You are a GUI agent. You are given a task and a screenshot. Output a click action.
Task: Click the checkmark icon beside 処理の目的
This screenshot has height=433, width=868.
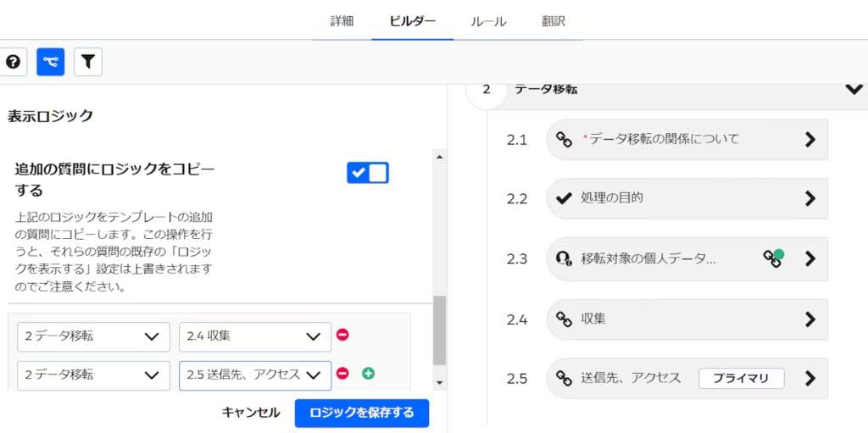[x=564, y=198]
